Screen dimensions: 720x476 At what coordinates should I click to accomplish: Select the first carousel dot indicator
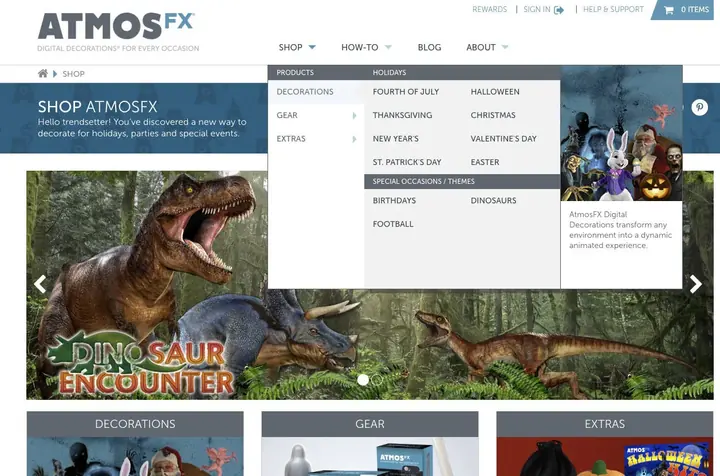click(363, 380)
